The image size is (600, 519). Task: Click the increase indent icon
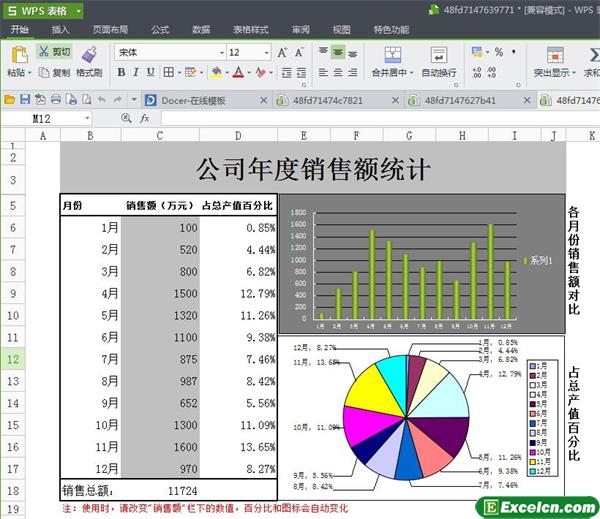point(302,72)
